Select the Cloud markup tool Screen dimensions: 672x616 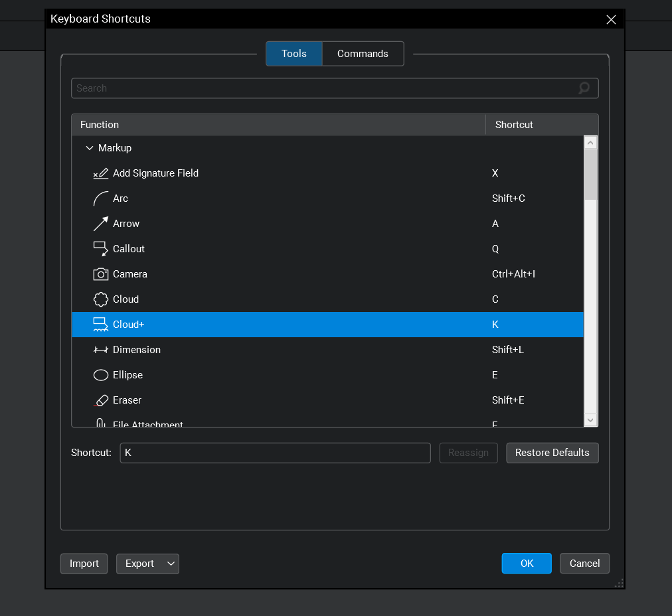coord(126,299)
